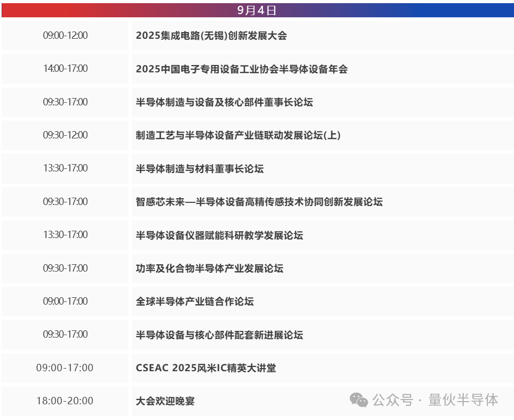The width and height of the screenshot is (514, 420).
Task: Select 2025集成电路(无锡)创新发展大会 session title
Action: tap(212, 36)
